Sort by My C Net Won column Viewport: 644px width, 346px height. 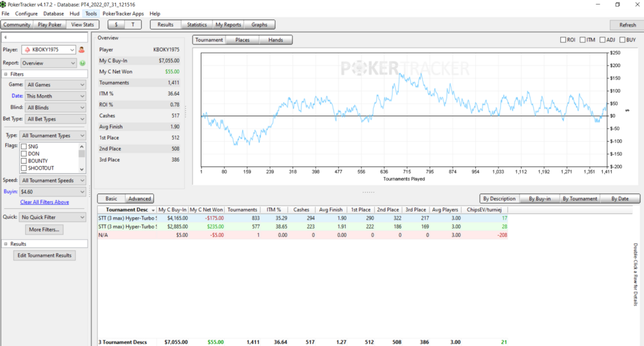click(207, 209)
